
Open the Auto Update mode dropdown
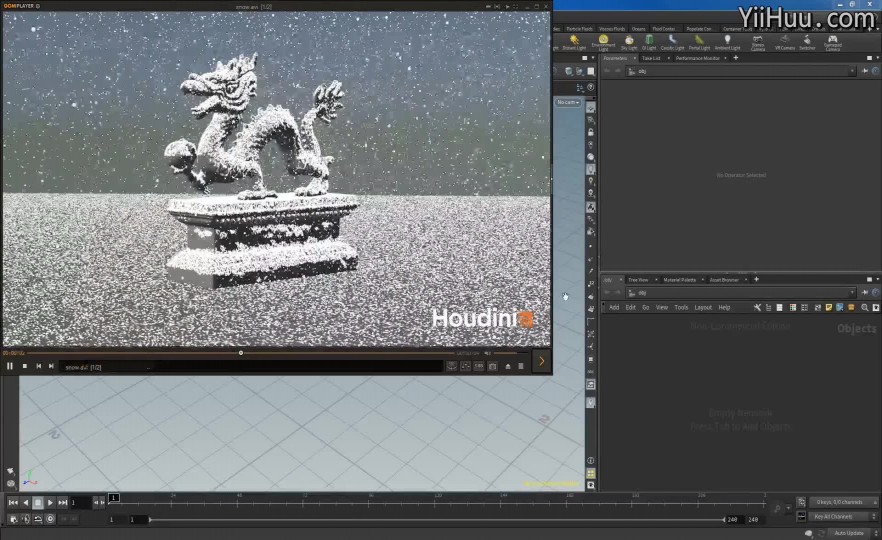pyautogui.click(x=853, y=533)
